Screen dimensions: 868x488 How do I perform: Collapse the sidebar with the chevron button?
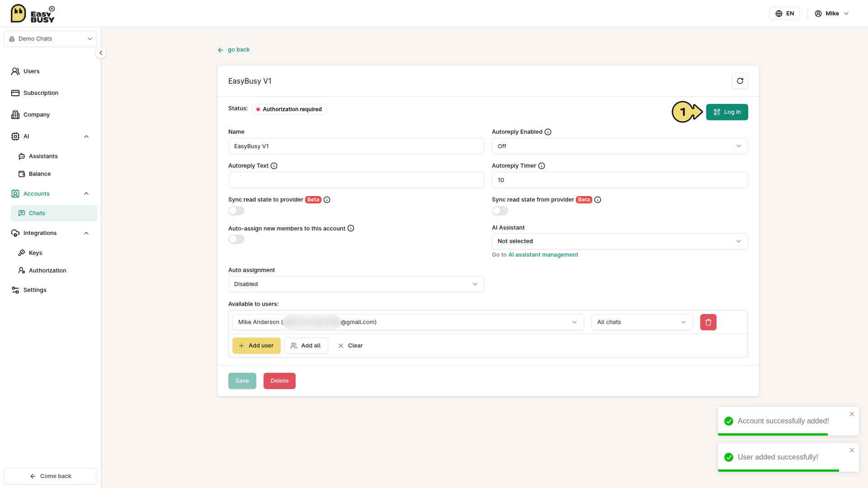point(101,53)
